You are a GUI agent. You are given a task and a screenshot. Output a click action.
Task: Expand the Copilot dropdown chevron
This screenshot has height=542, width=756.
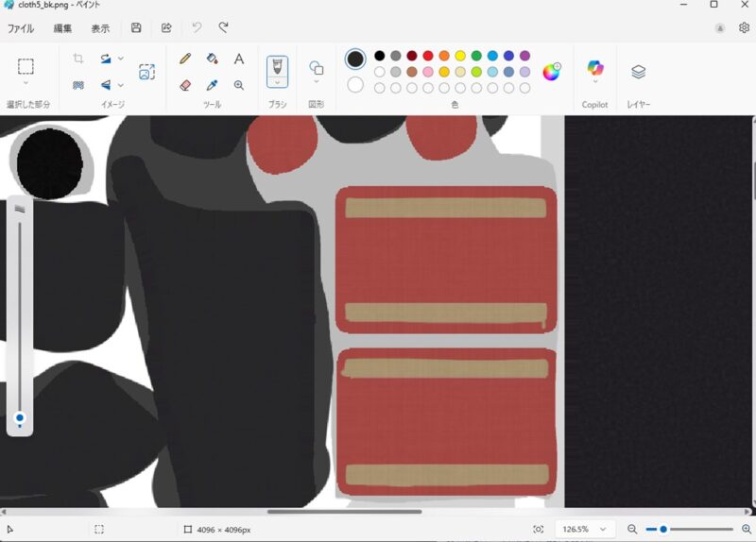pos(595,82)
